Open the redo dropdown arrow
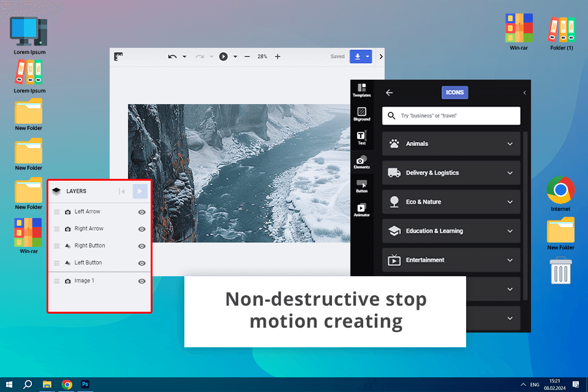Viewport: 588px width, 392px height. (x=211, y=56)
